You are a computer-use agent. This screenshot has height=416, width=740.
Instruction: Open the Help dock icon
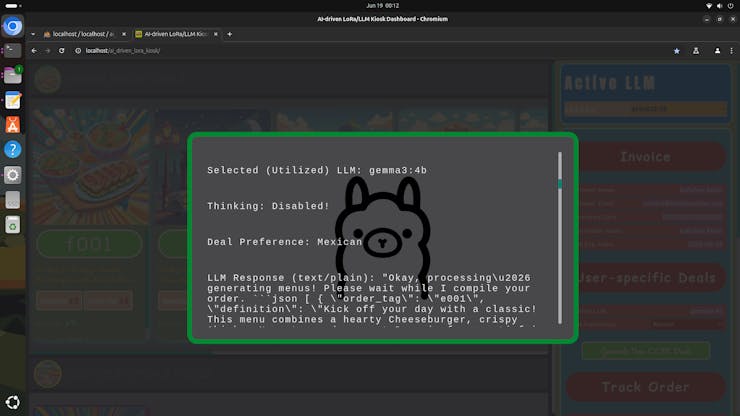pos(13,150)
